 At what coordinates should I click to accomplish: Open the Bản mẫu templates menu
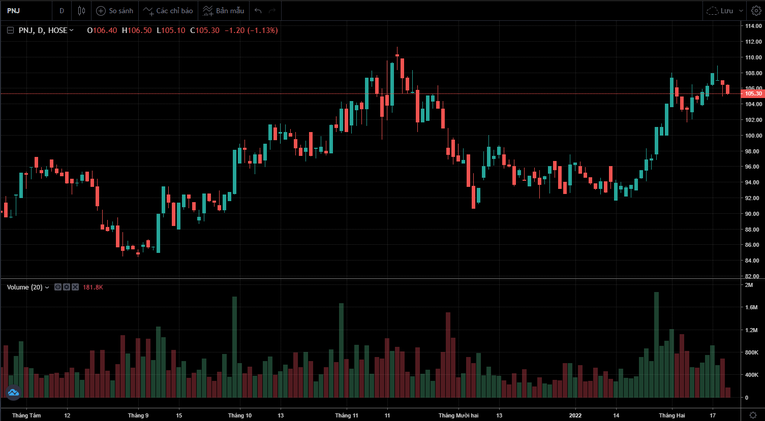[223, 11]
